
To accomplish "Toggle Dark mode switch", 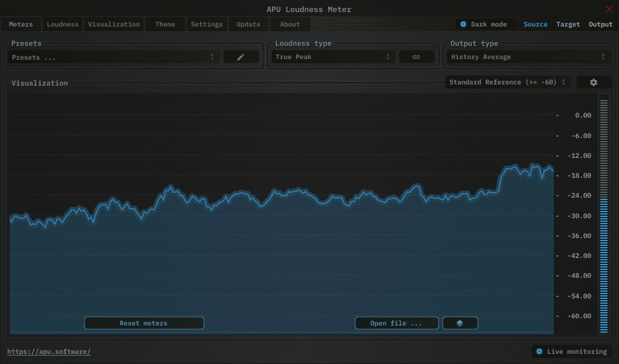I will coord(463,25).
